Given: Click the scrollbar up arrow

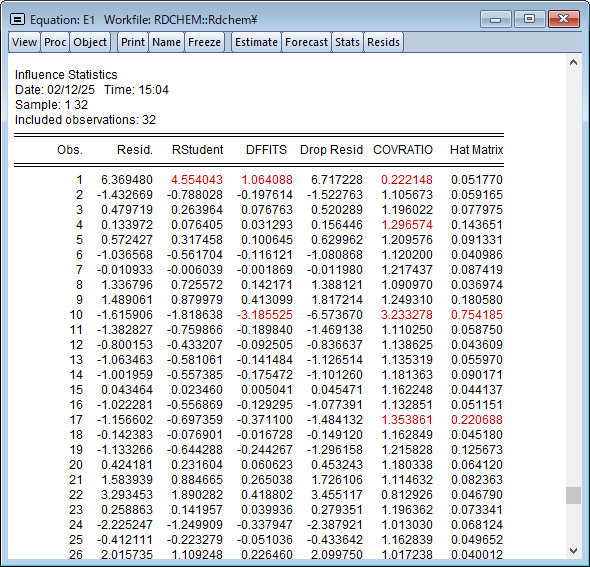Looking at the screenshot, I should [x=573, y=62].
